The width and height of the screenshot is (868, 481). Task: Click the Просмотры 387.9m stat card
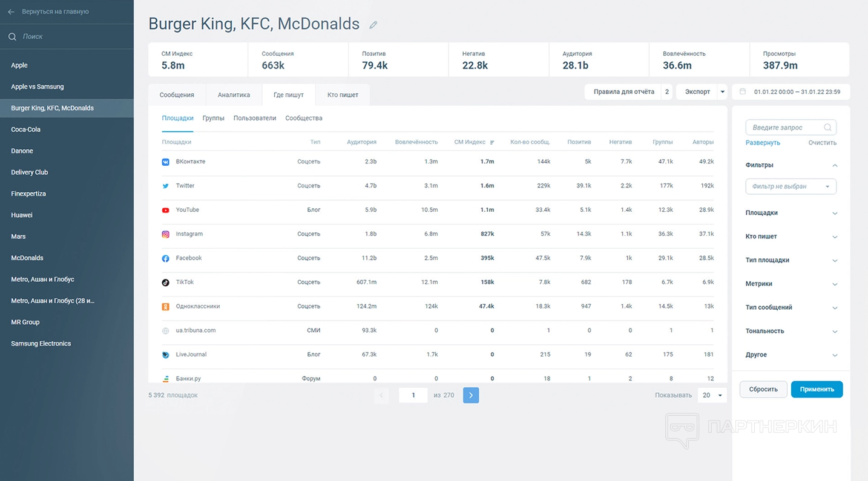pos(800,59)
